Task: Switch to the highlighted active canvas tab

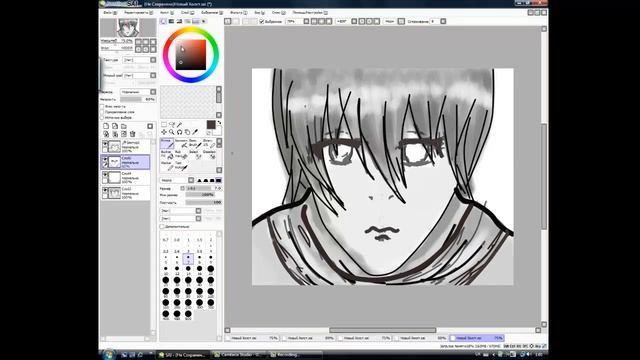Action: pos(476,338)
